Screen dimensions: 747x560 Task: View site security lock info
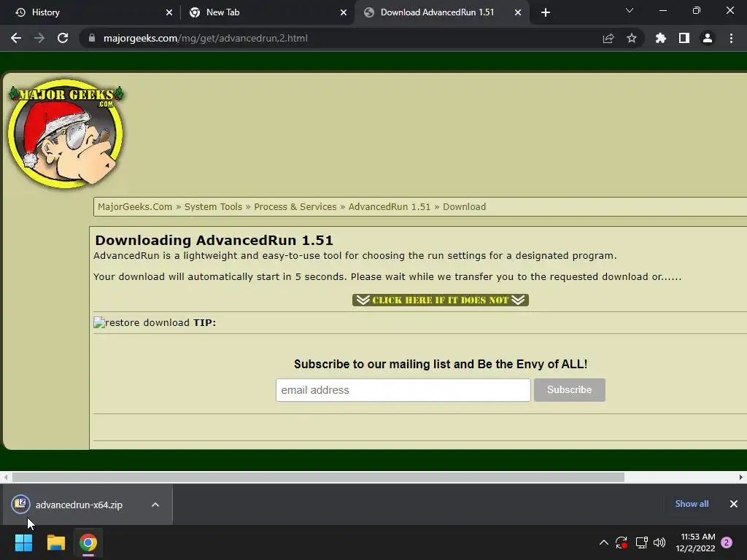click(x=92, y=38)
